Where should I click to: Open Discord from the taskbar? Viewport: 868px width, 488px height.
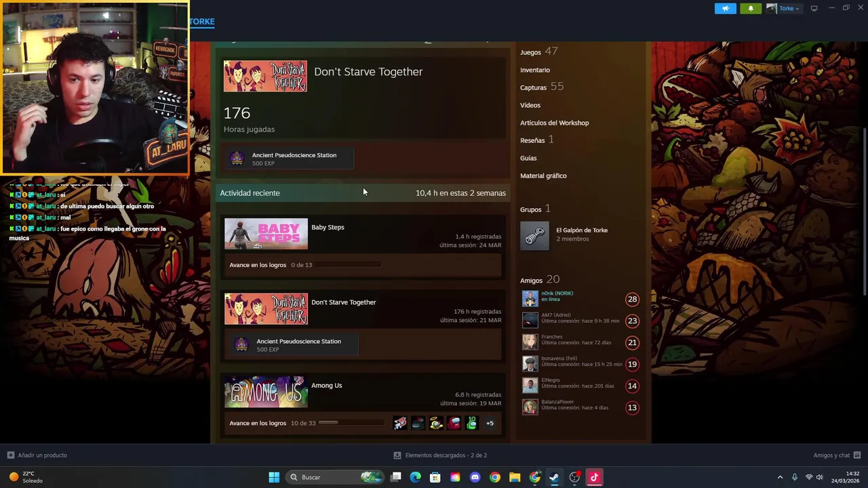coord(475,477)
